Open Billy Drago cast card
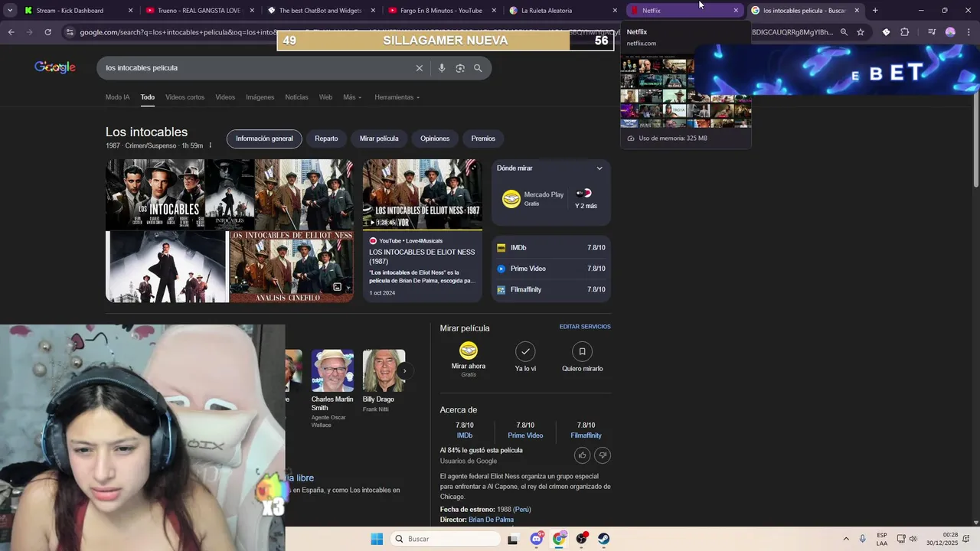980x551 pixels. [x=383, y=381]
